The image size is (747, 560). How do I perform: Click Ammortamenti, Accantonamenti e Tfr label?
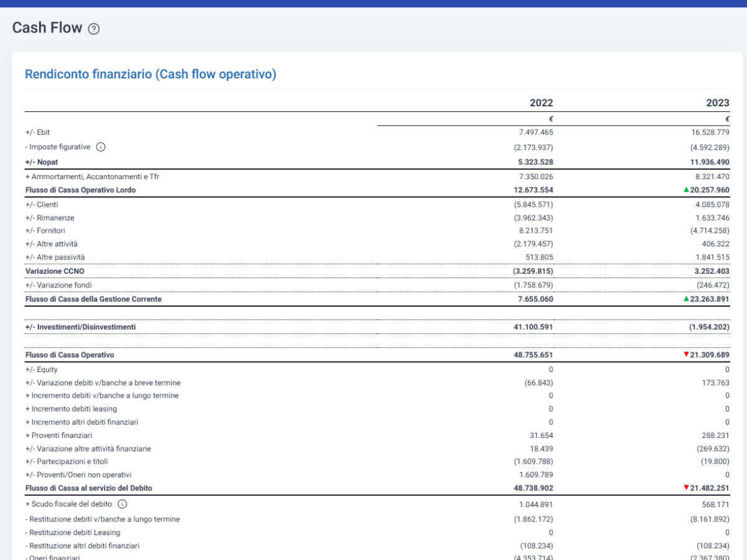(92, 177)
